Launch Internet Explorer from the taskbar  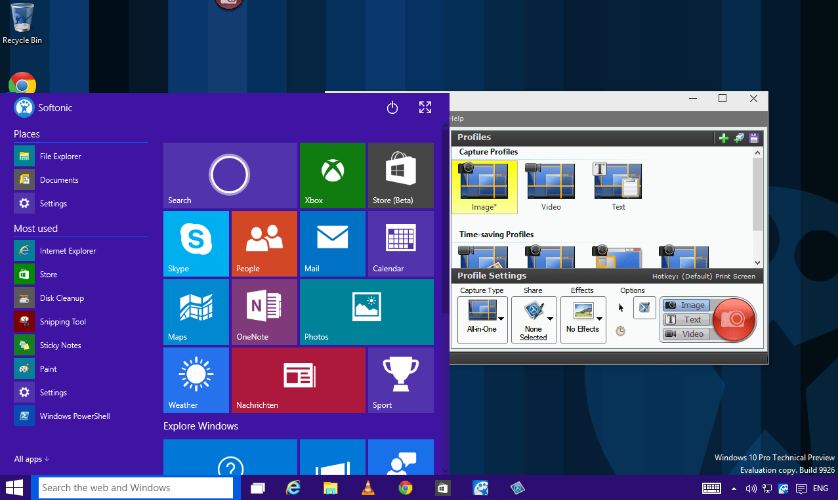293,488
